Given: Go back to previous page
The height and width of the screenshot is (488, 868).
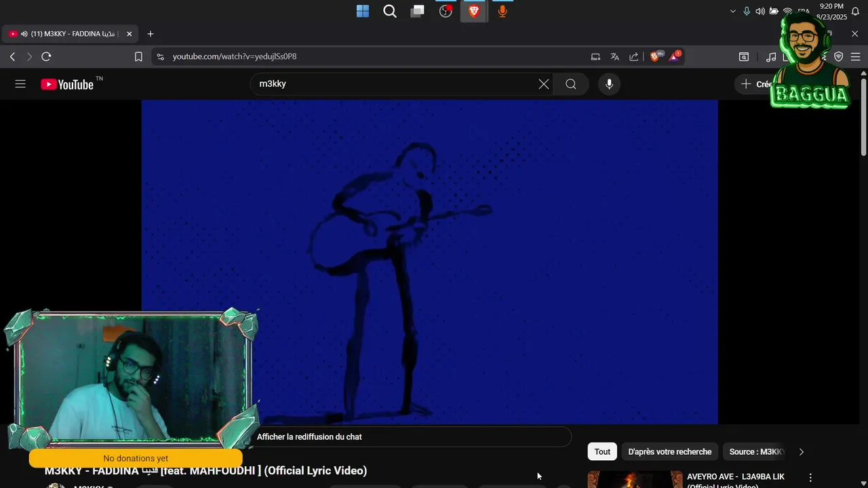Looking at the screenshot, I should coord(12,57).
